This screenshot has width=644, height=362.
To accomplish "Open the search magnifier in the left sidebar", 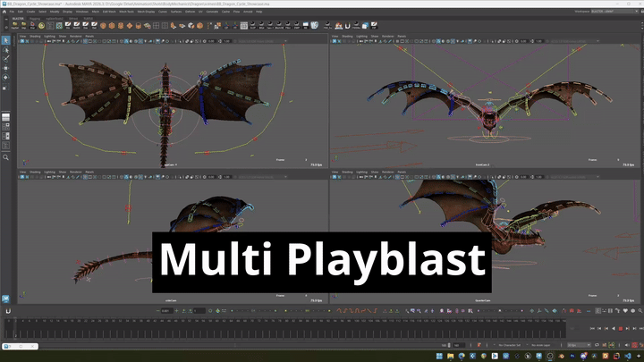I will pos(5,157).
